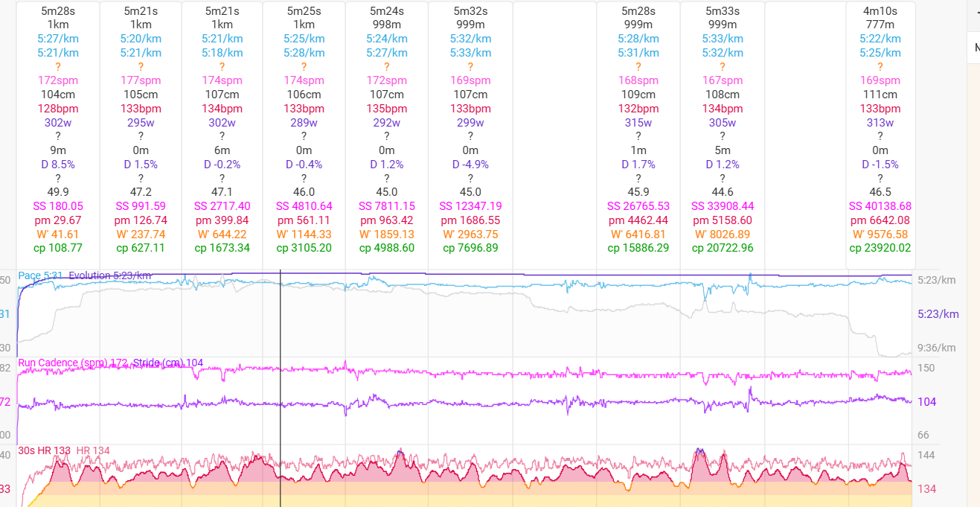The image size is (980, 507).
Task: Click the lap with SS 180.05
Action: coord(58,206)
